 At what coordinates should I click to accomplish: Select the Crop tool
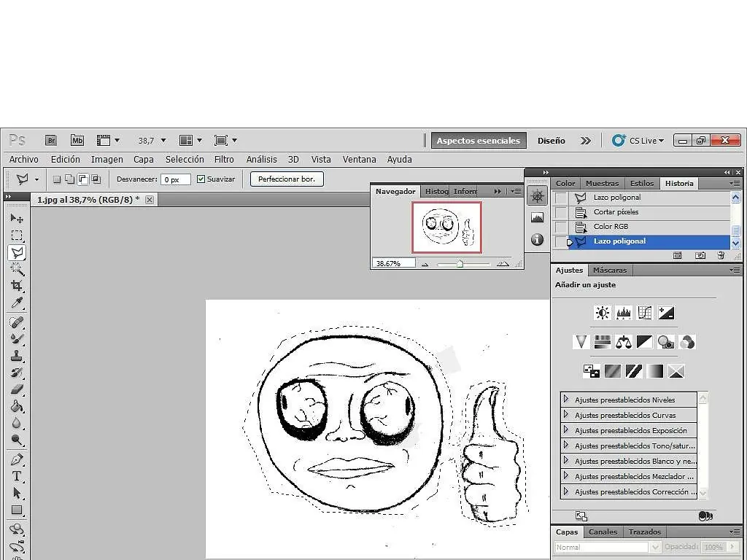pyautogui.click(x=17, y=286)
